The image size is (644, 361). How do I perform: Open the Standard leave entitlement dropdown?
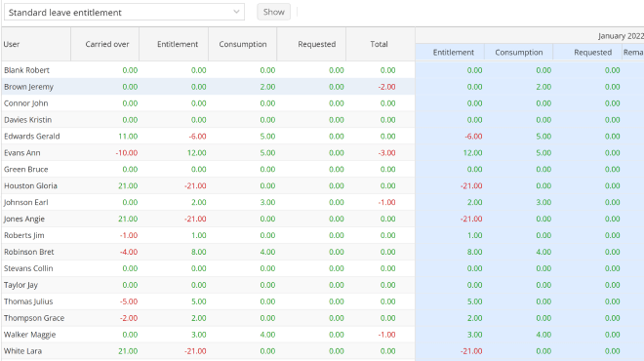124,13
